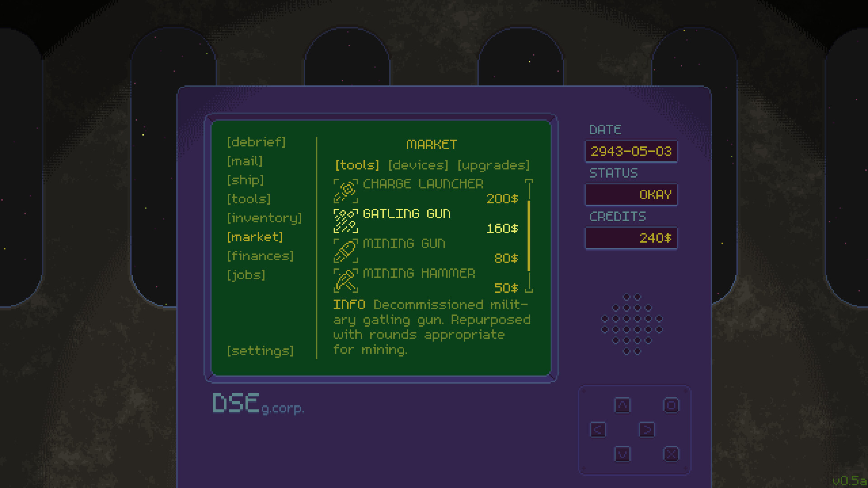The width and height of the screenshot is (868, 488).
Task: Click the Mining Hammer tool icon
Action: click(x=346, y=281)
